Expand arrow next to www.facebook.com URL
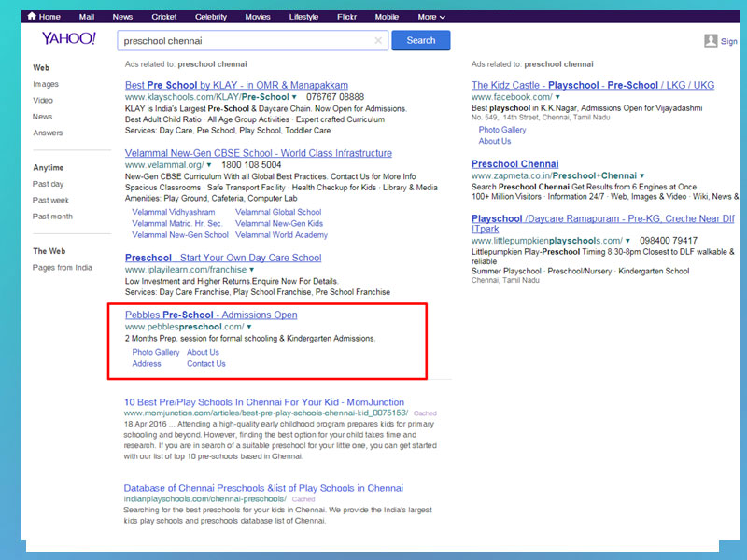Image resolution: width=747 pixels, height=560 pixels. coord(557,97)
